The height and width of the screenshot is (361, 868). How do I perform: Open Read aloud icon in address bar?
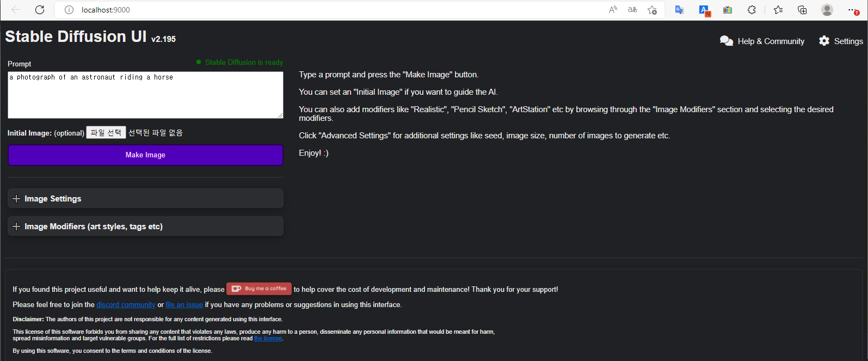[x=613, y=10]
